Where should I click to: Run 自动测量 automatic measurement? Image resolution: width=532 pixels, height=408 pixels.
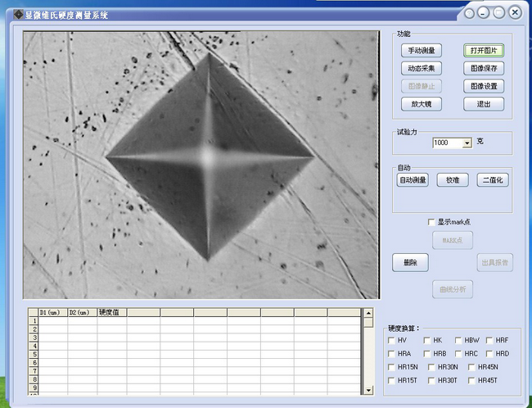(413, 179)
